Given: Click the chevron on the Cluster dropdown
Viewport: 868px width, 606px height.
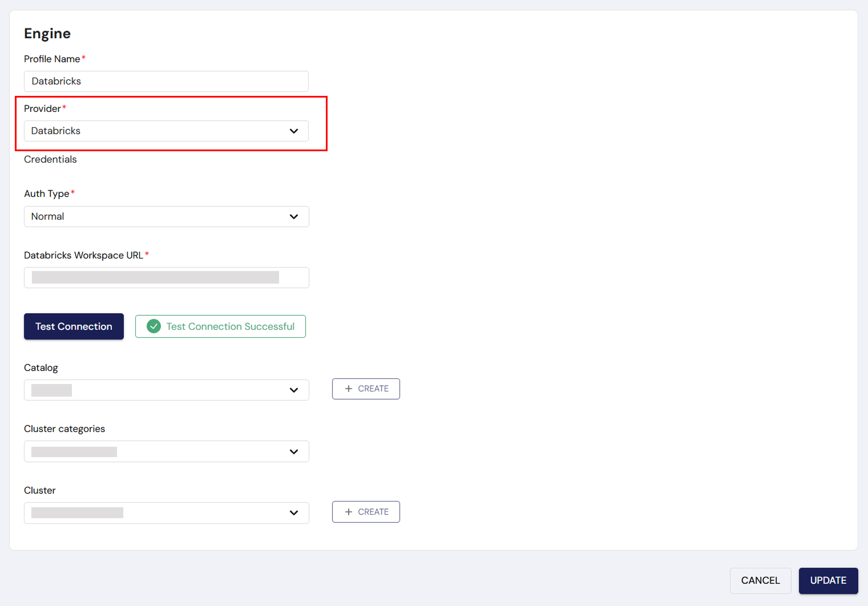Looking at the screenshot, I should [294, 512].
